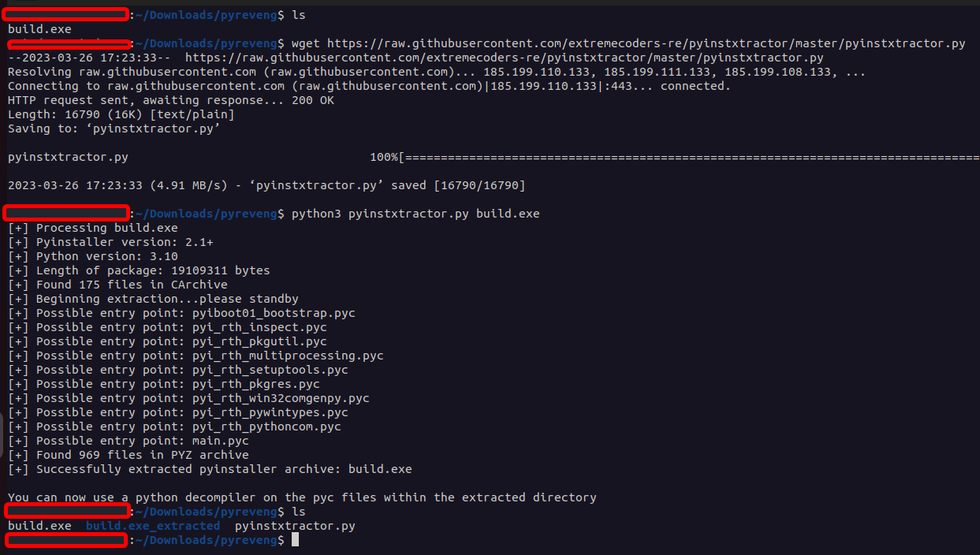This screenshot has width=980, height=555.
Task: Click the 100% download percentage
Action: tap(383, 157)
